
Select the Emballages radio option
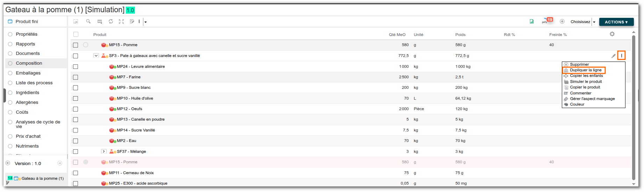10,73
